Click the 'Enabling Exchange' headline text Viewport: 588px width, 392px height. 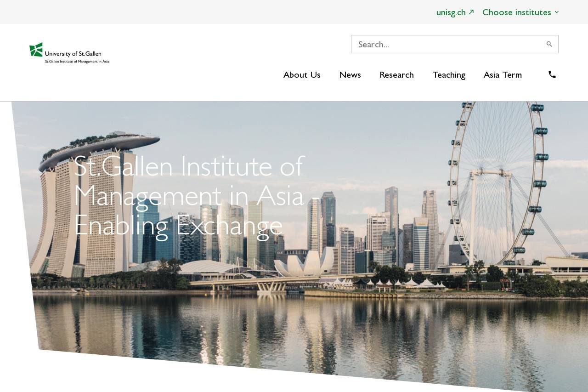point(178,225)
